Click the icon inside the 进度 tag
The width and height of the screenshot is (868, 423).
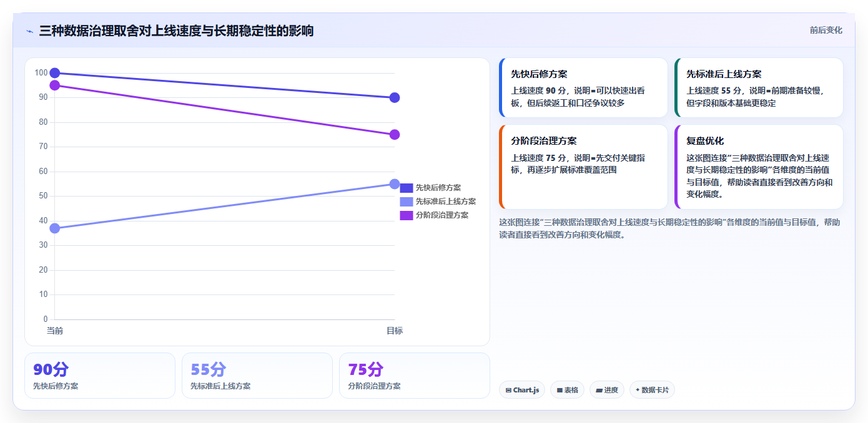coord(599,391)
